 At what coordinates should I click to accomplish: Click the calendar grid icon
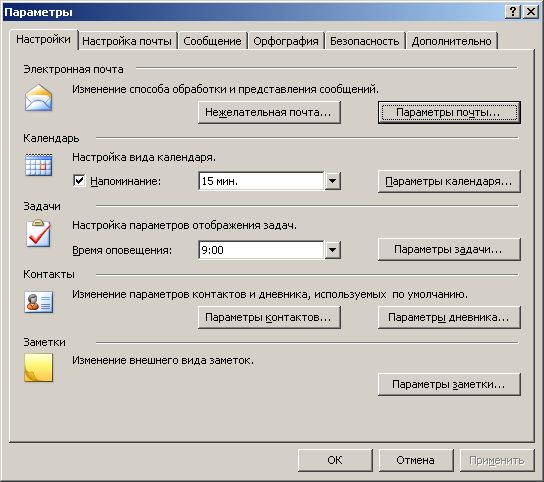39,165
